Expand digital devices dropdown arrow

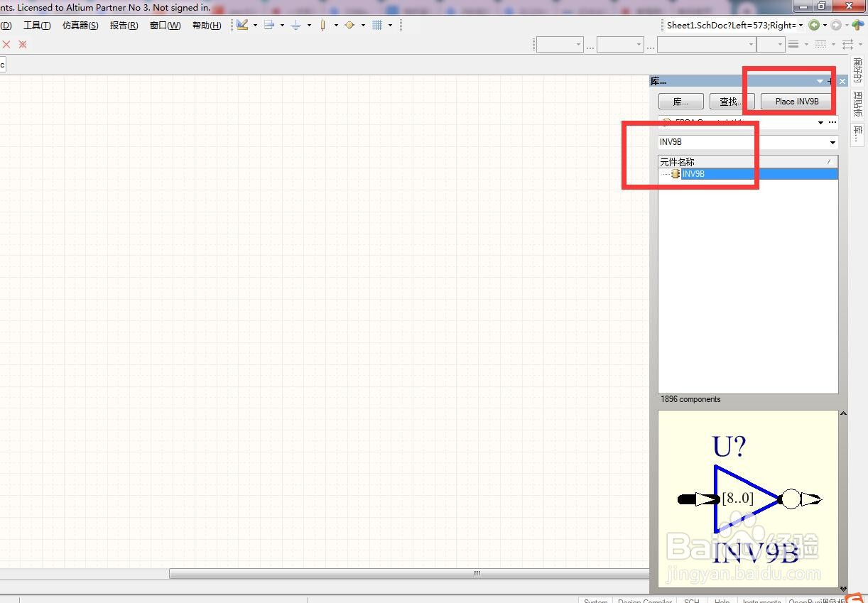(336, 25)
